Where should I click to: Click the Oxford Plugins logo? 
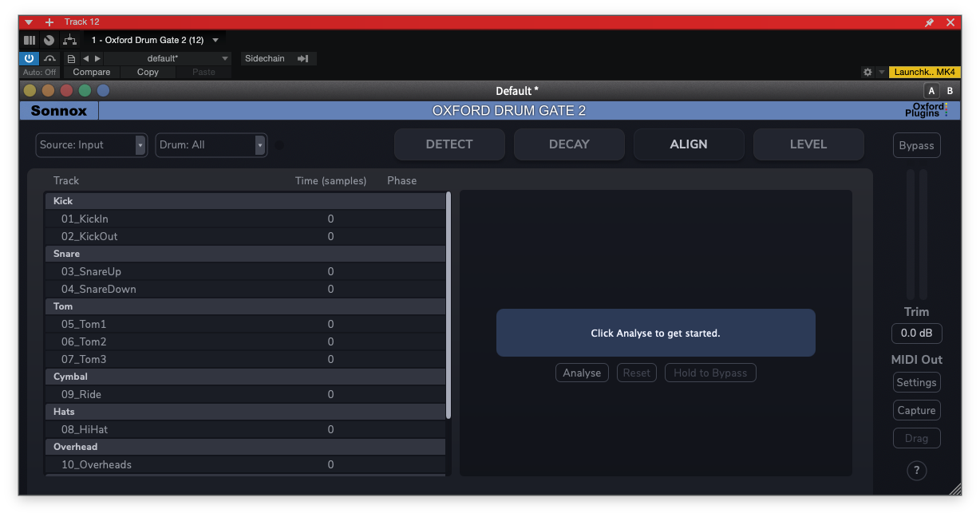[x=927, y=110]
